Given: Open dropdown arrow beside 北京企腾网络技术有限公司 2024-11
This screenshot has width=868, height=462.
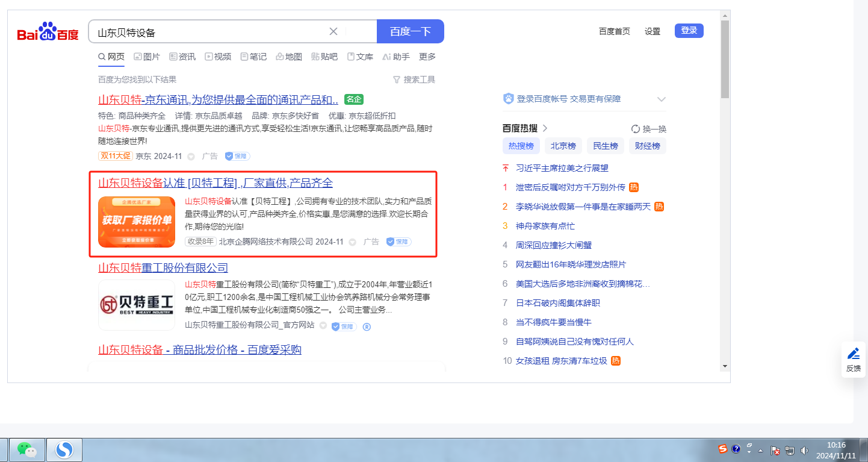Looking at the screenshot, I should [x=352, y=242].
